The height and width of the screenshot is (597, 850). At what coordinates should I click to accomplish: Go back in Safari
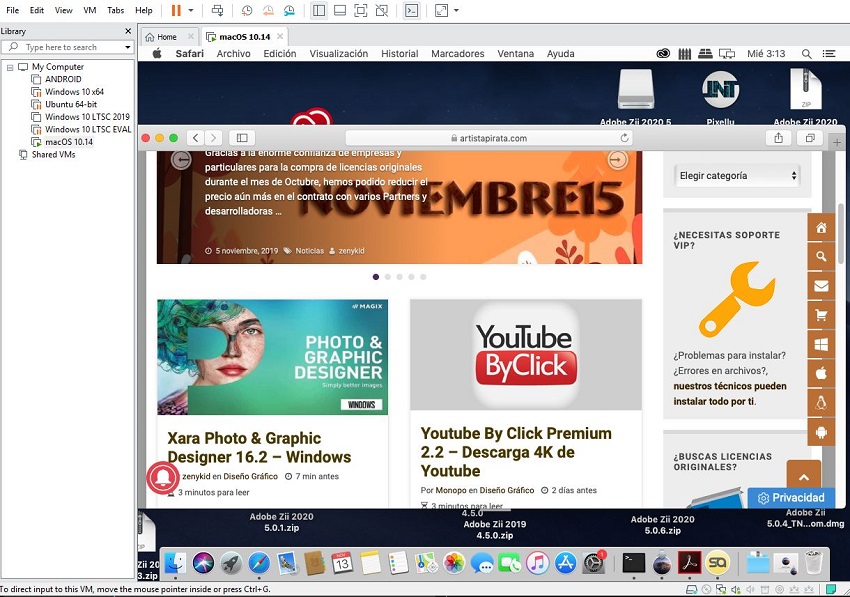click(x=196, y=138)
